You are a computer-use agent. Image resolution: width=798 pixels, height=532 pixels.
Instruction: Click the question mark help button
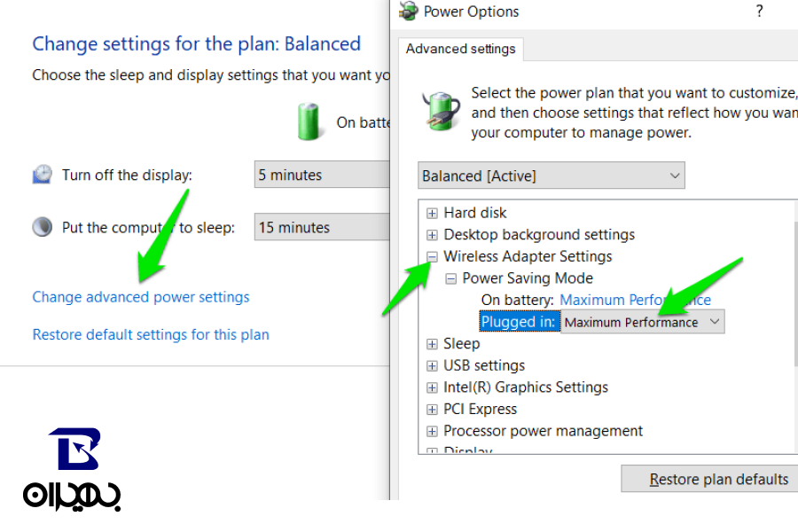pyautogui.click(x=759, y=12)
